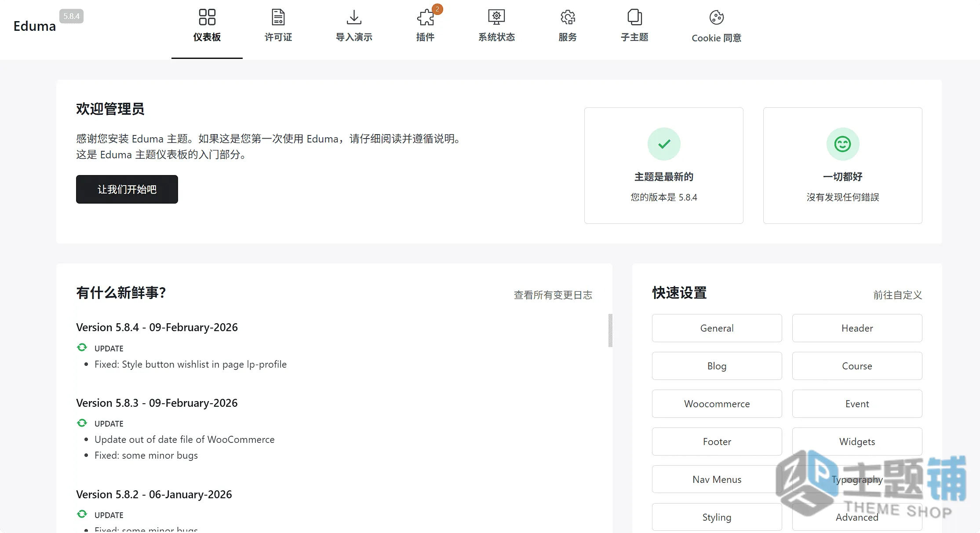The width and height of the screenshot is (980, 533).
Task: Click 'Fixed: some minor bugs' under Version 5.8.3
Action: click(146, 455)
